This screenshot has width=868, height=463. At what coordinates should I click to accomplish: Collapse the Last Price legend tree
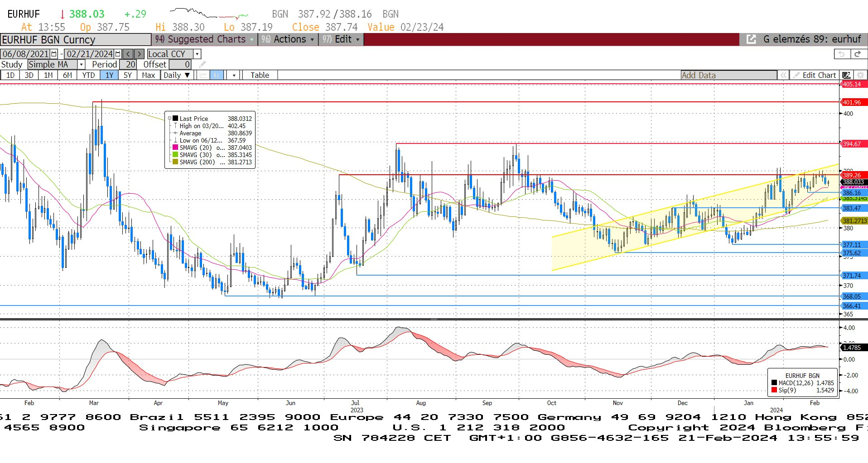(x=169, y=119)
